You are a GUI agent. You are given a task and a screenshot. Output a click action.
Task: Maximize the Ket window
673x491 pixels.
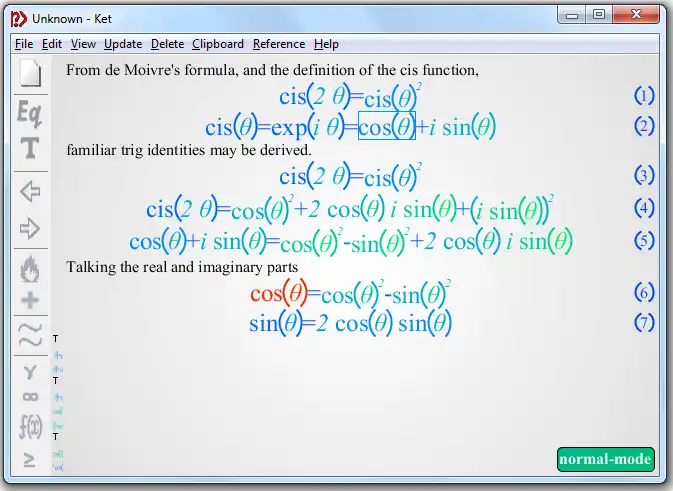coord(599,15)
